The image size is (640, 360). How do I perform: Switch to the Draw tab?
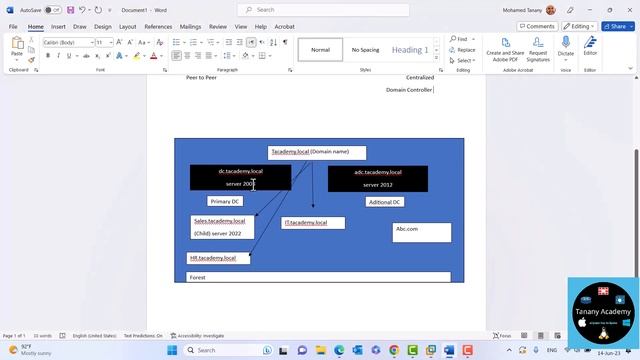click(x=80, y=27)
